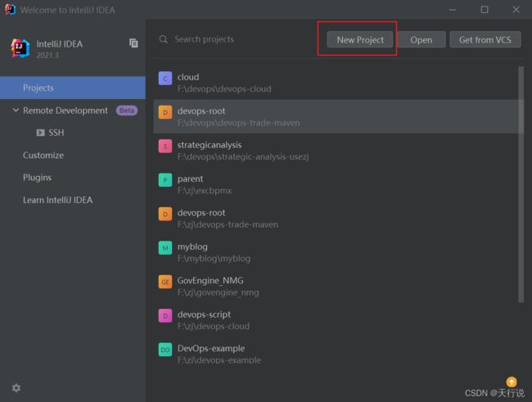532x402 pixels.
Task: Click the parent project icon
Action: click(165, 180)
